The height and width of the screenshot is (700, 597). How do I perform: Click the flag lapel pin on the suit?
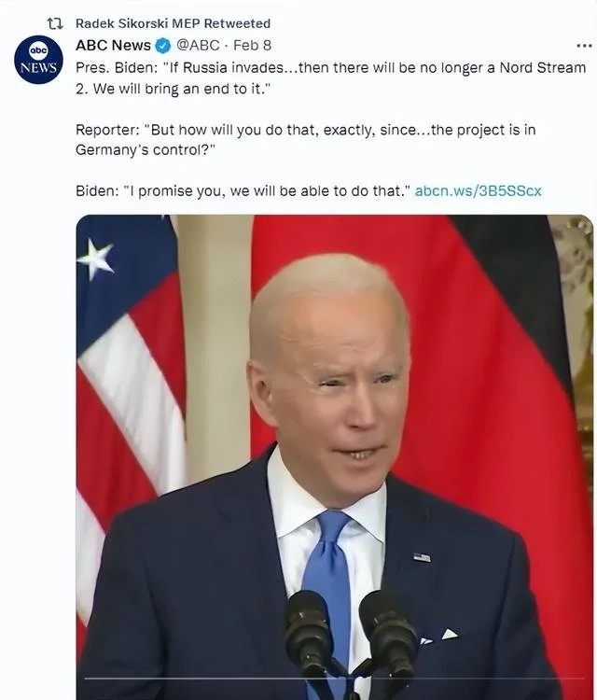(x=422, y=557)
